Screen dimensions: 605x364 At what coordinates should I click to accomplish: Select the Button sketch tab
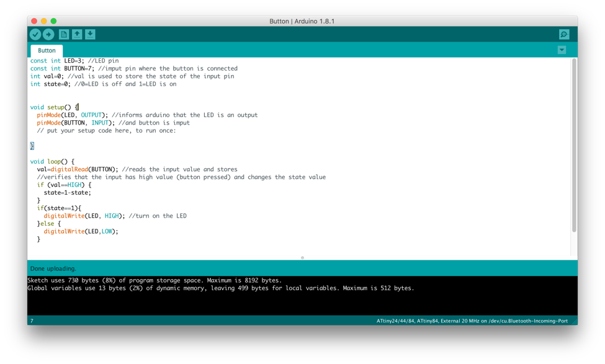[47, 50]
